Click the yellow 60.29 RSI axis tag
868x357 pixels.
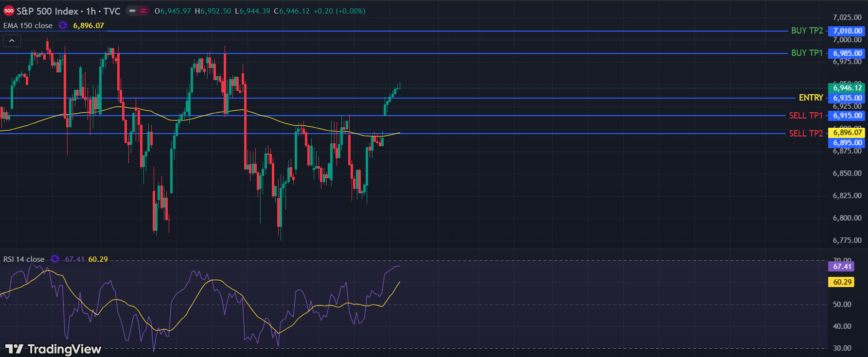(842, 282)
